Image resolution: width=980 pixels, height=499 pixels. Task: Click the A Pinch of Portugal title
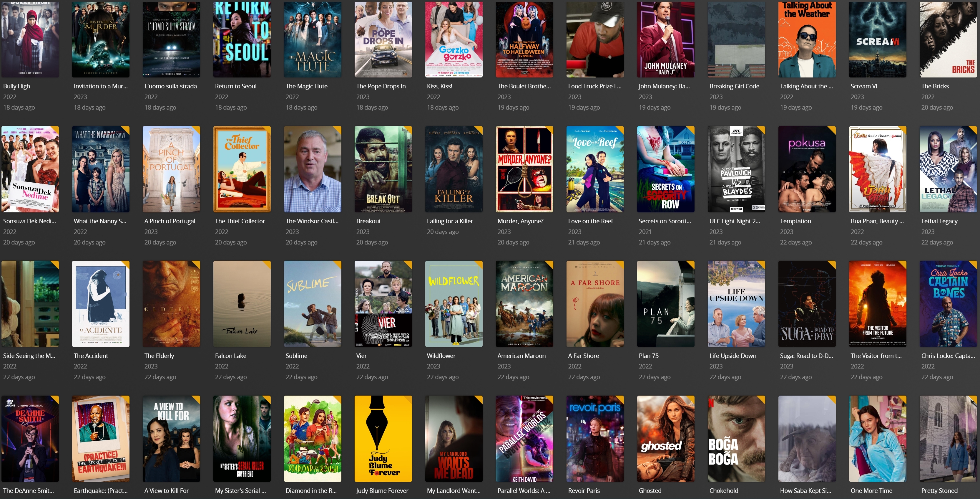pyautogui.click(x=170, y=221)
